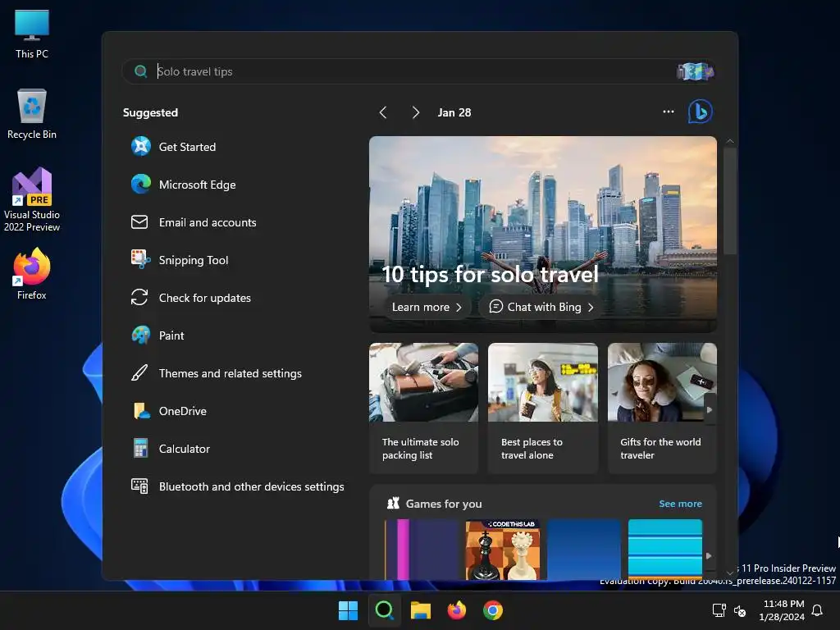The image size is (840, 630).
Task: Select the Recycle Bin desktop icon
Action: point(32,114)
